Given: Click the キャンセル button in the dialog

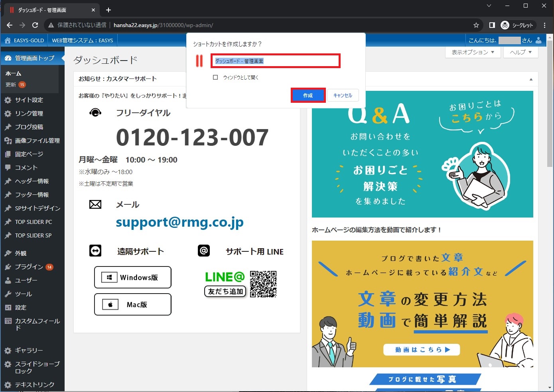Looking at the screenshot, I should (343, 96).
